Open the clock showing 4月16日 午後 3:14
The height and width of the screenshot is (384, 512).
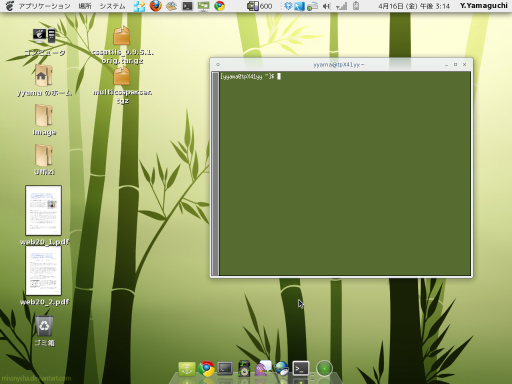(x=414, y=6)
